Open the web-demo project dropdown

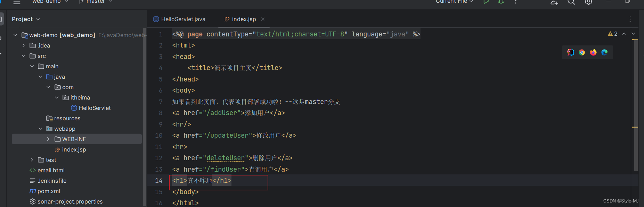click(x=50, y=2)
